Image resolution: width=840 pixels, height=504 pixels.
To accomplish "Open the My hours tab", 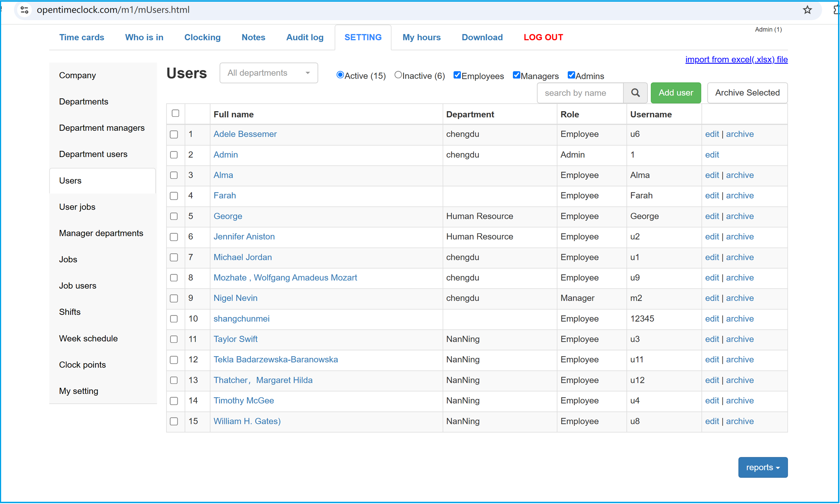I will (x=421, y=37).
